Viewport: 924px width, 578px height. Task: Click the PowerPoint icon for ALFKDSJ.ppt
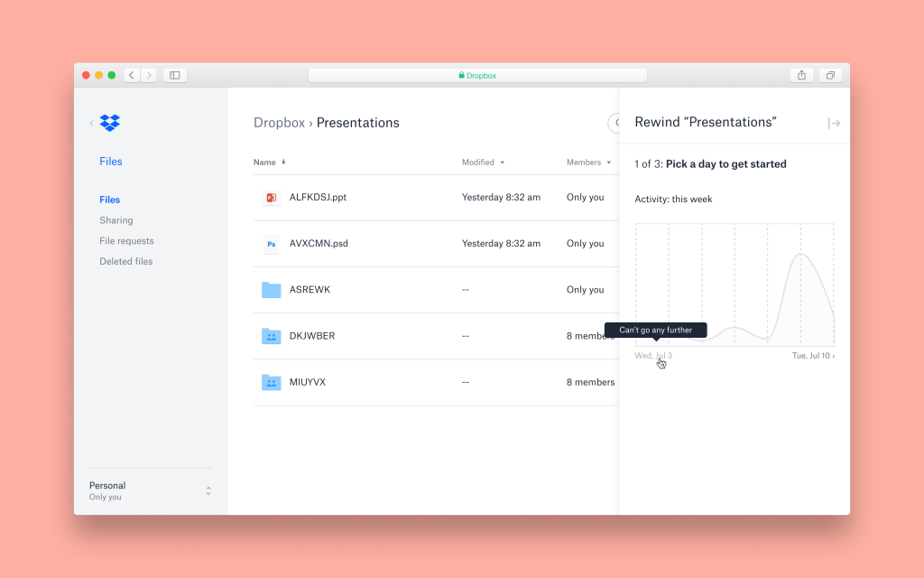tap(271, 198)
